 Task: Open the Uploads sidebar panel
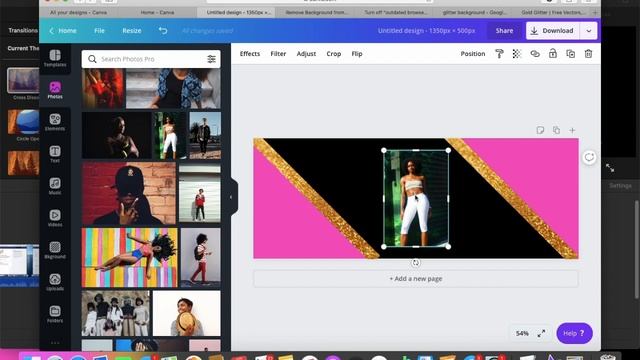(x=55, y=282)
